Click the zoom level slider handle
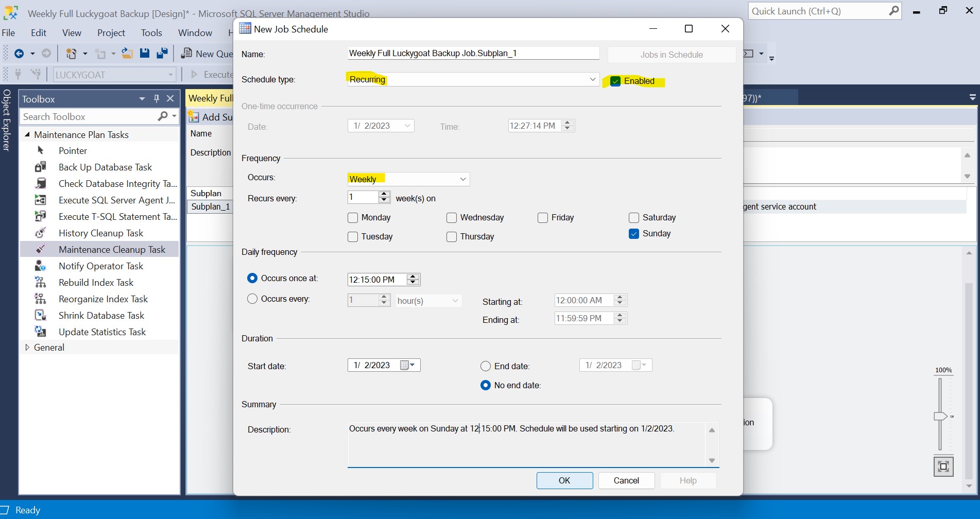The height and width of the screenshot is (519, 980). [x=940, y=417]
